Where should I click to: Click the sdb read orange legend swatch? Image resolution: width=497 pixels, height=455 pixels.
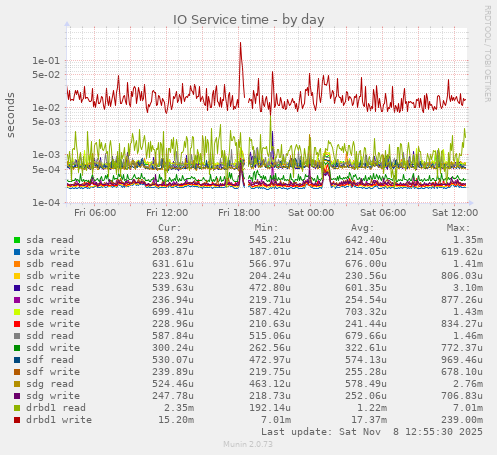tap(17, 264)
